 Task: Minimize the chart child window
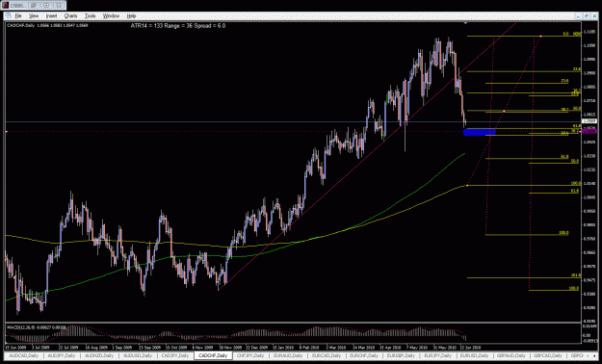580,16
